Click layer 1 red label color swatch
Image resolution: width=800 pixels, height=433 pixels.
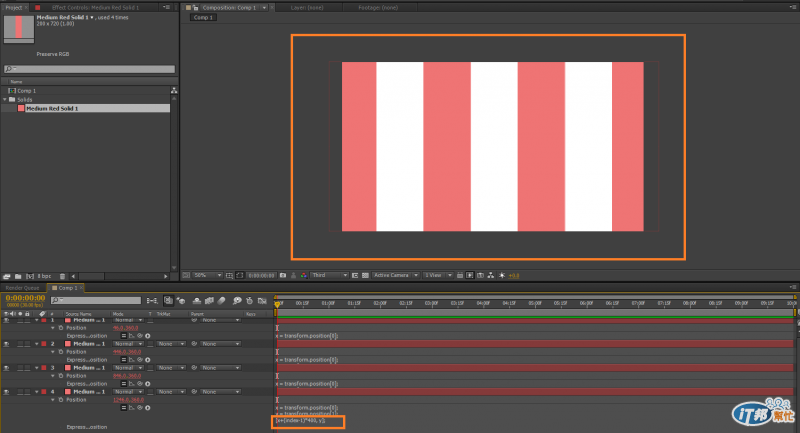pos(44,320)
